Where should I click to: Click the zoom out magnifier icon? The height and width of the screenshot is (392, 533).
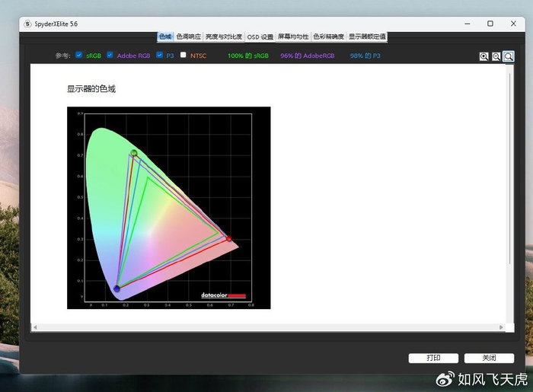click(x=496, y=56)
